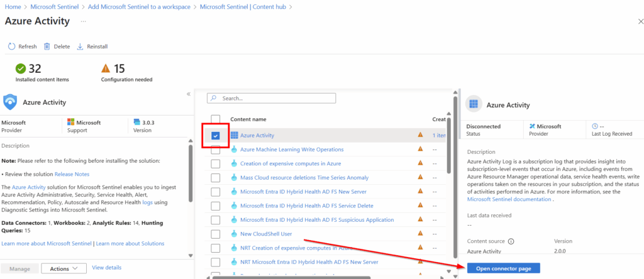Click the warning icon for New CloudShell User
Image resolution: width=644 pixels, height=279 pixels.
tap(420, 234)
